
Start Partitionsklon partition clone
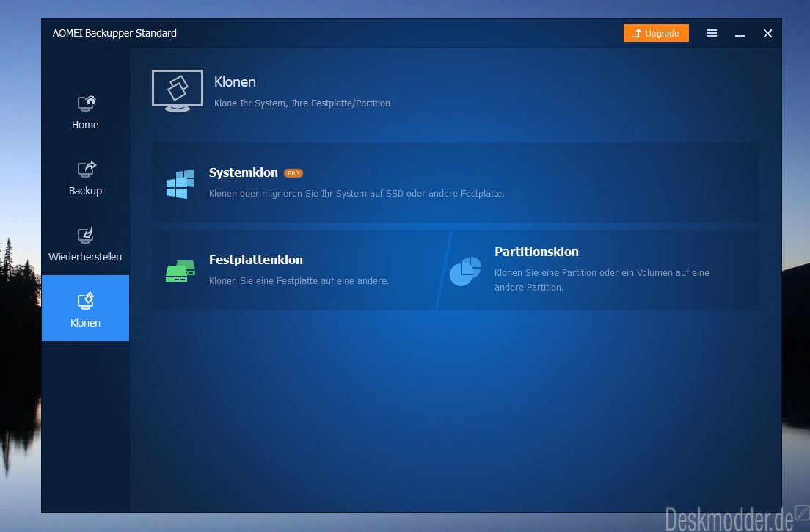(x=536, y=252)
